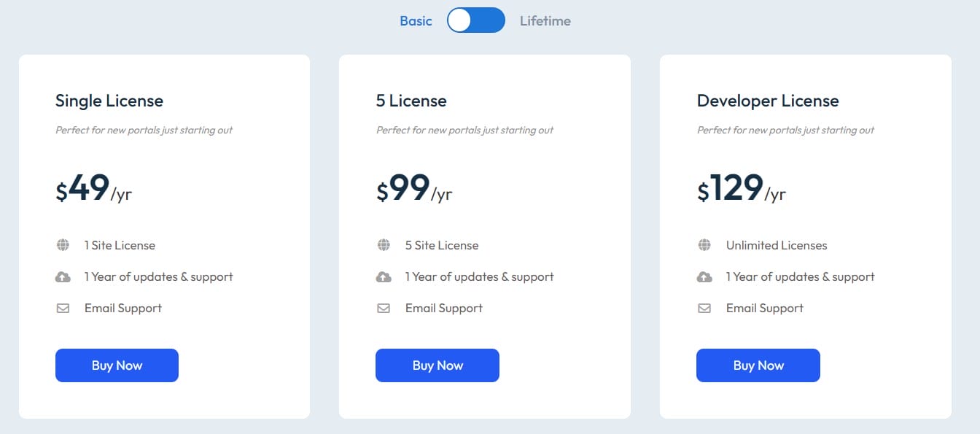Toggle the Basic/Lifetime pricing switch

(x=476, y=20)
